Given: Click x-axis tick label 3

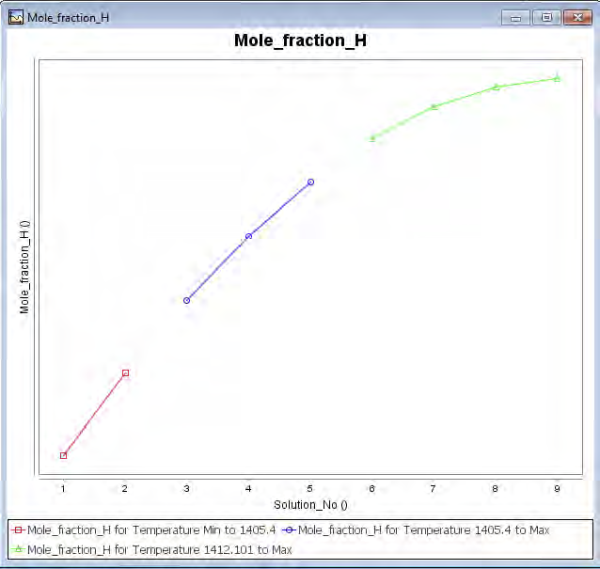Looking at the screenshot, I should click(186, 489).
